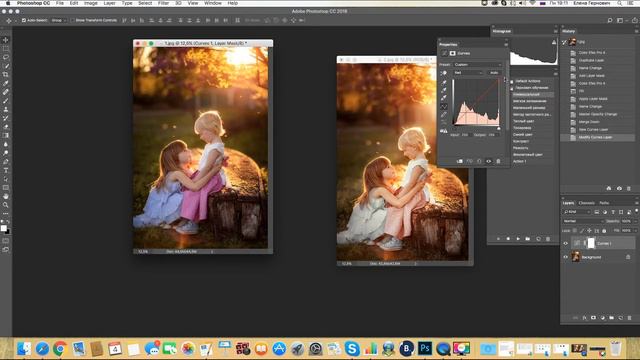This screenshot has height=360, width=640.
Task: Open layer blend mode Normal dropdown
Action: (583, 221)
